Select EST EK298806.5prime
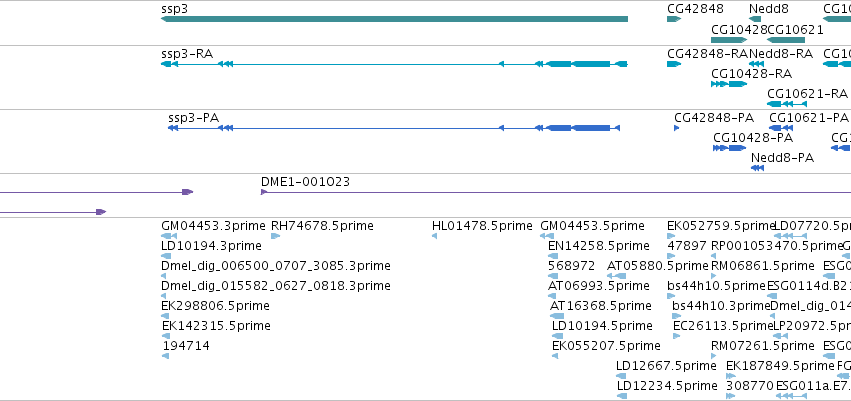851x401 pixels. (215, 306)
